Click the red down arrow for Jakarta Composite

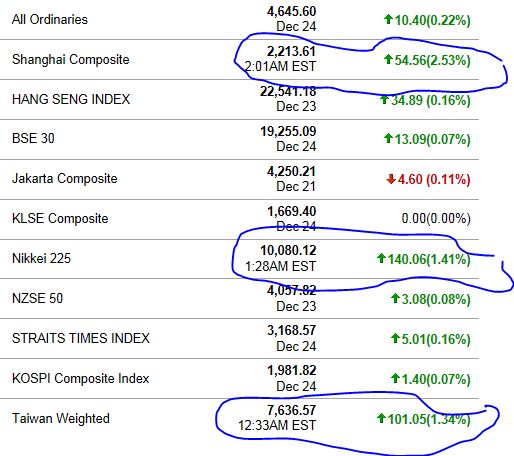click(x=391, y=179)
